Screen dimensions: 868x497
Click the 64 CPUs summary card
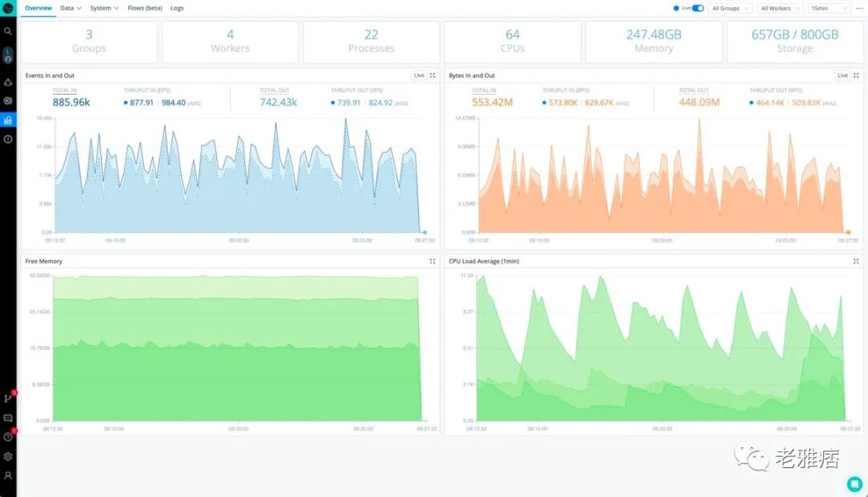[513, 42]
